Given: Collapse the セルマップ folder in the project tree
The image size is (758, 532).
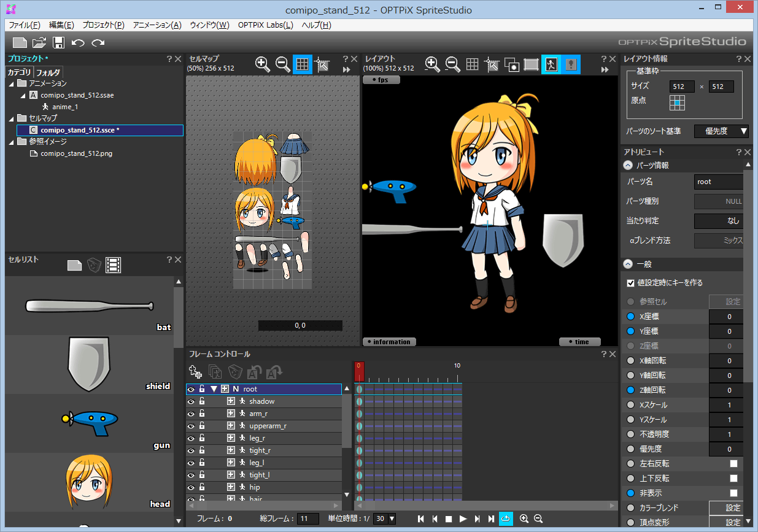Looking at the screenshot, I should pos(11,118).
